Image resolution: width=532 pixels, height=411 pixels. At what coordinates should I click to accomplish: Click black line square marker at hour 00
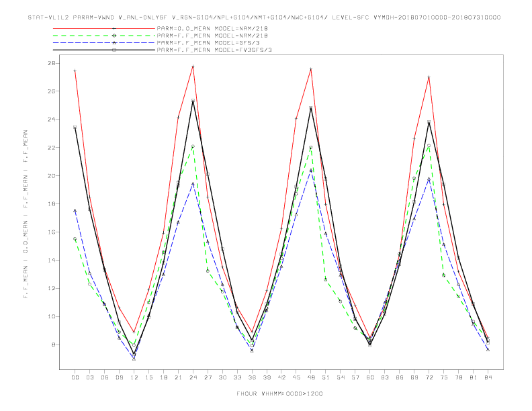(75, 127)
